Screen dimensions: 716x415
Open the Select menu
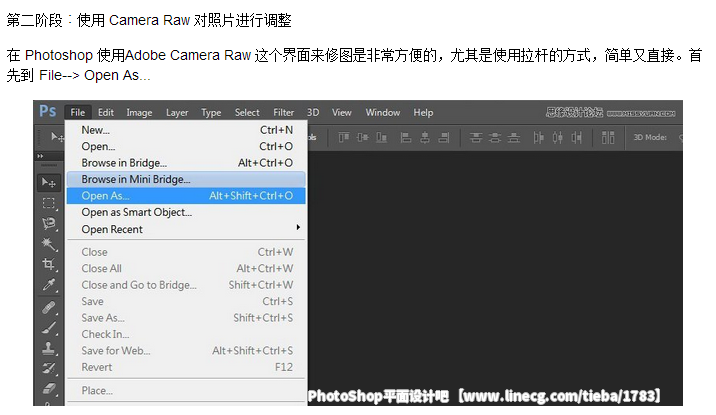pos(247,112)
